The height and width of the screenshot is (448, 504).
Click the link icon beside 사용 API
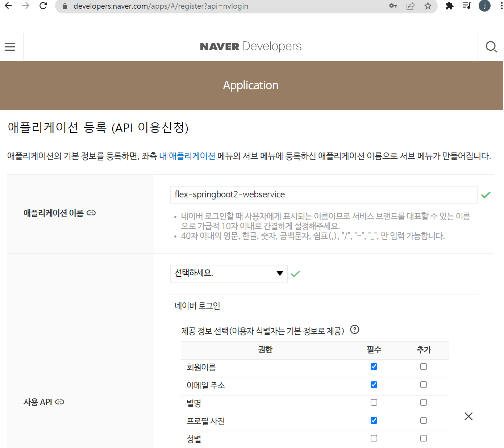(x=60, y=402)
